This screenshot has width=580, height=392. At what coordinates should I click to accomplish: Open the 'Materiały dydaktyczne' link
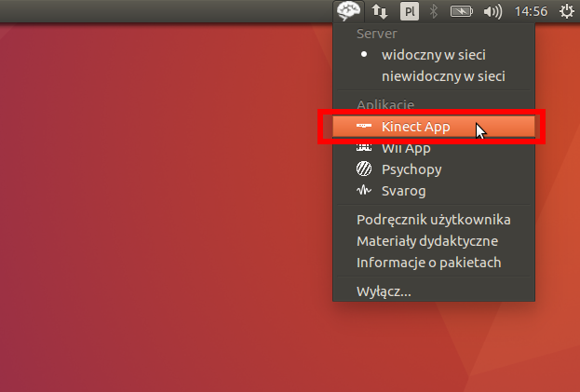tap(427, 241)
